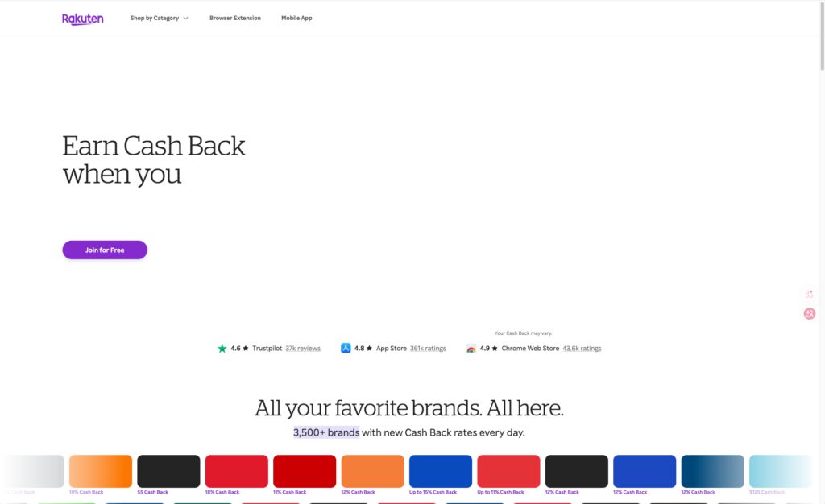Click the Chrome Web Store 4.9 rating text
The width and height of the screenshot is (825, 504).
(484, 349)
